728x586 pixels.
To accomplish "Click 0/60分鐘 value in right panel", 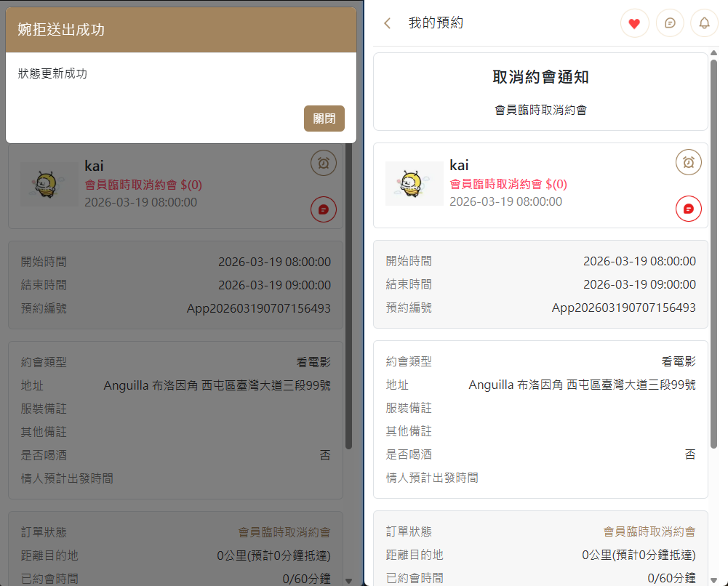I will [x=671, y=578].
